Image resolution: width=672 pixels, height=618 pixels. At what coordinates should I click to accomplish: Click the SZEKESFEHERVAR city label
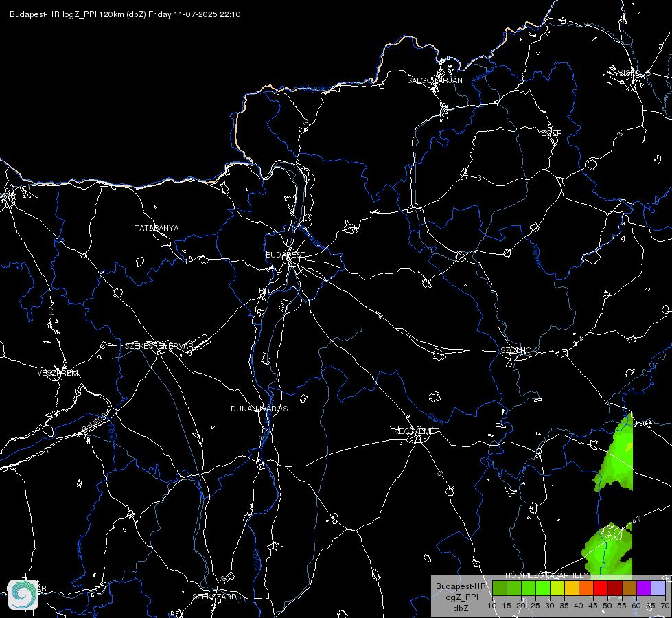[159, 346]
